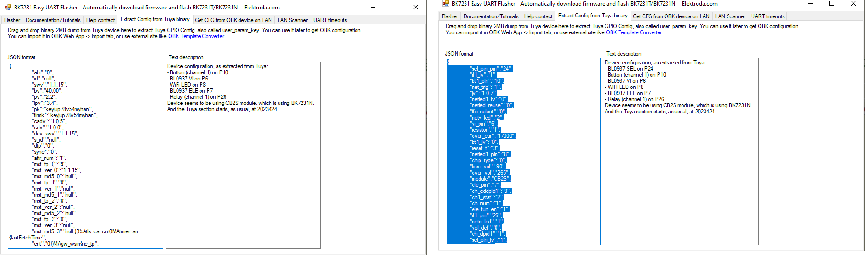868x255 pixels.
Task: Switch to Help contact tab in left window
Action: 101,20
